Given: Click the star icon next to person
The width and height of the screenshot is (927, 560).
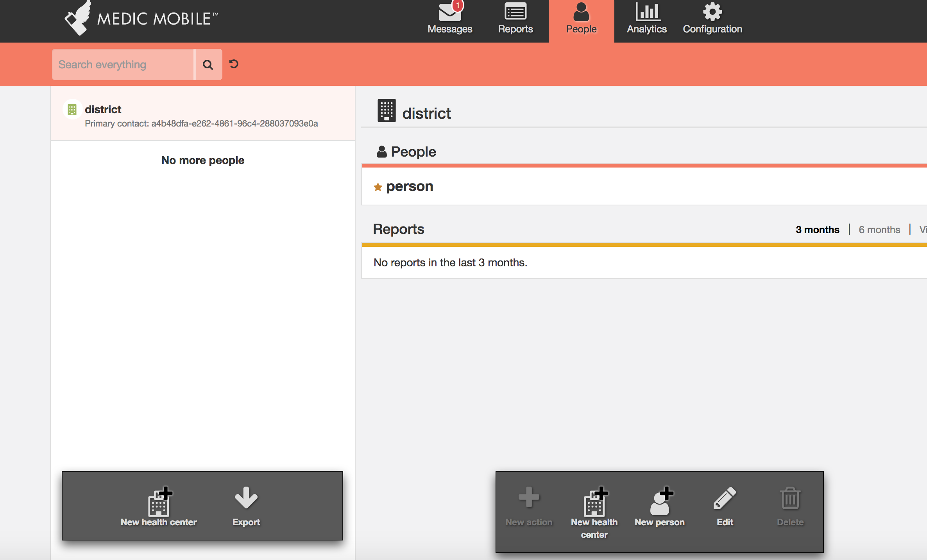Looking at the screenshot, I should [378, 187].
